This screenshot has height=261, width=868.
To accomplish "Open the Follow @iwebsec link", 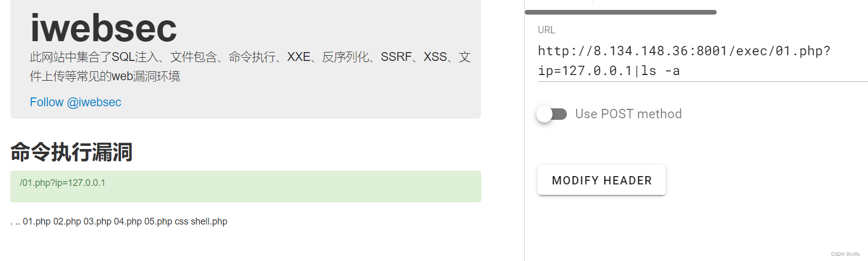I will (75, 102).
